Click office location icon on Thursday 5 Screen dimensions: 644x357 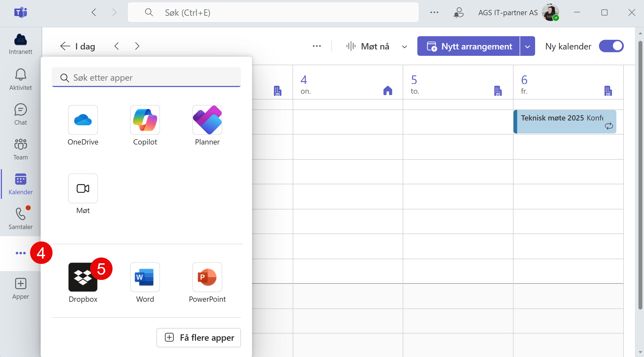coord(498,91)
